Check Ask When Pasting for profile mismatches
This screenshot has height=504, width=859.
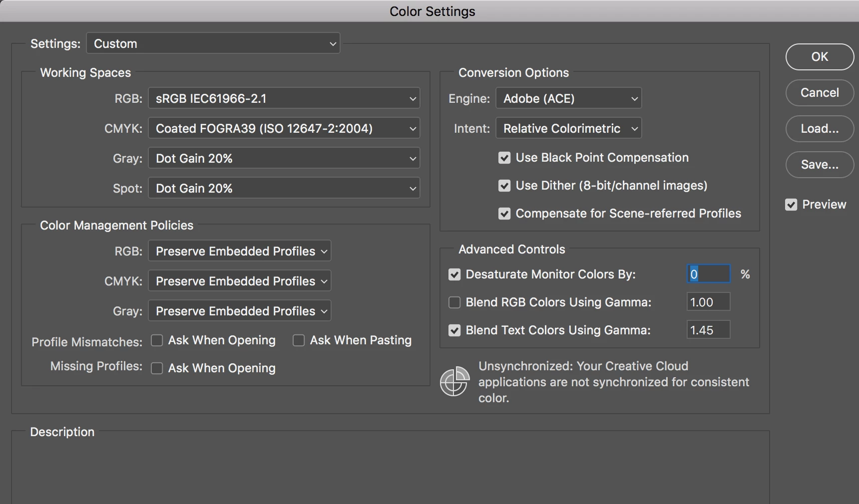coord(299,340)
